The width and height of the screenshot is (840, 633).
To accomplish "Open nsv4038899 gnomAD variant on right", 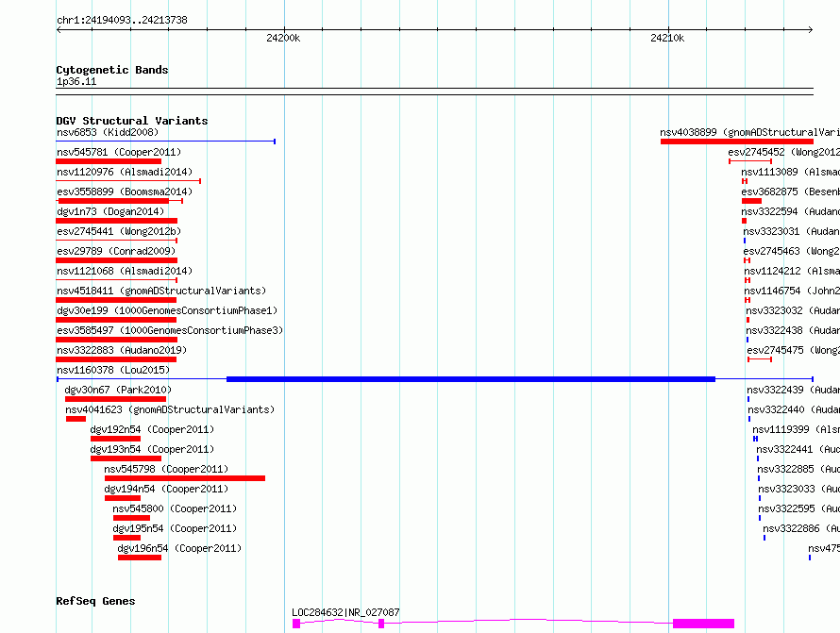I will (749, 132).
